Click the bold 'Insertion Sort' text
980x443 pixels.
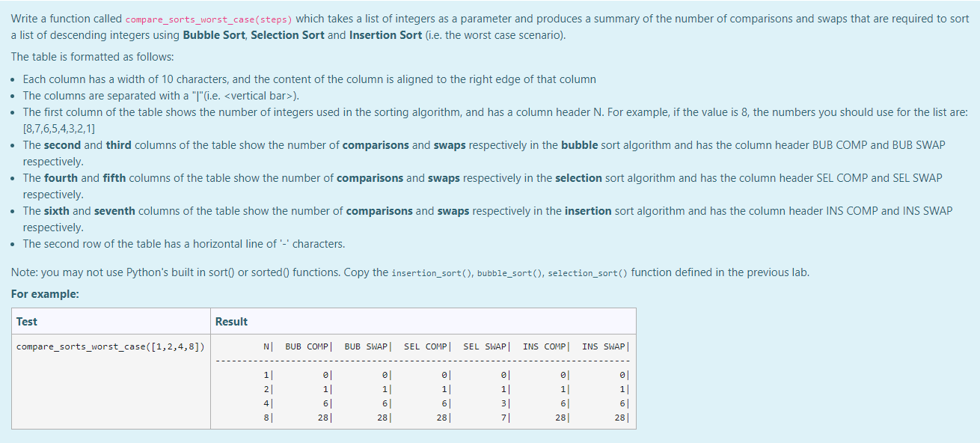pos(384,35)
